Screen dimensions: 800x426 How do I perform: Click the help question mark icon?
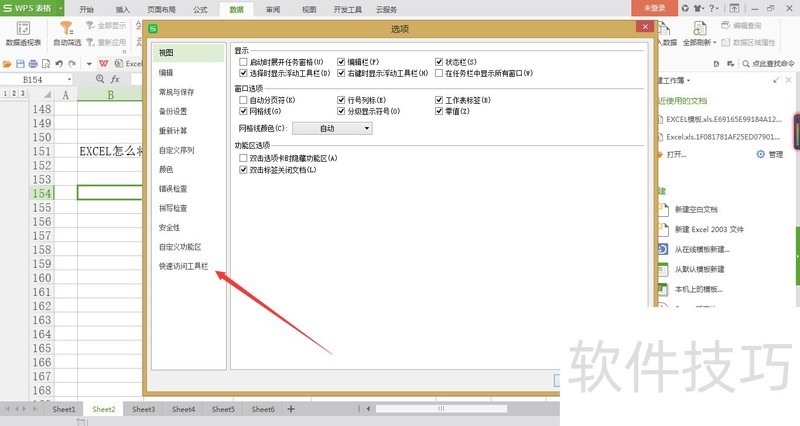(712, 8)
